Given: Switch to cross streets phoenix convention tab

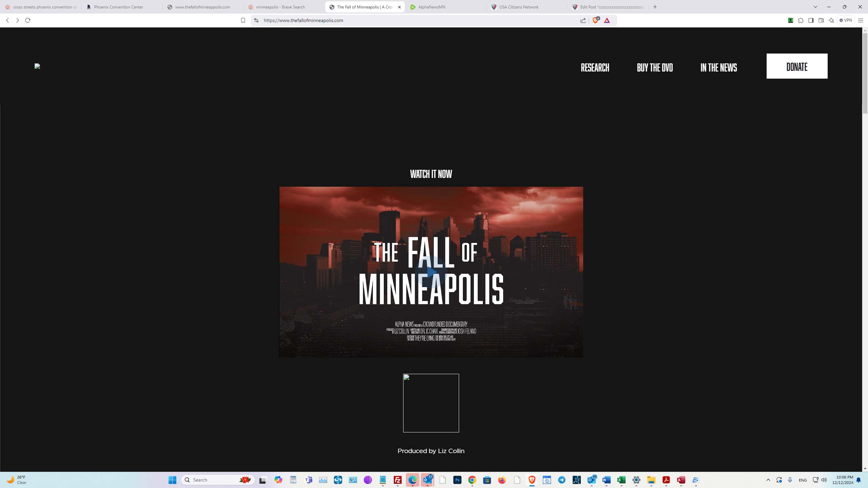Looking at the screenshot, I should point(41,7).
